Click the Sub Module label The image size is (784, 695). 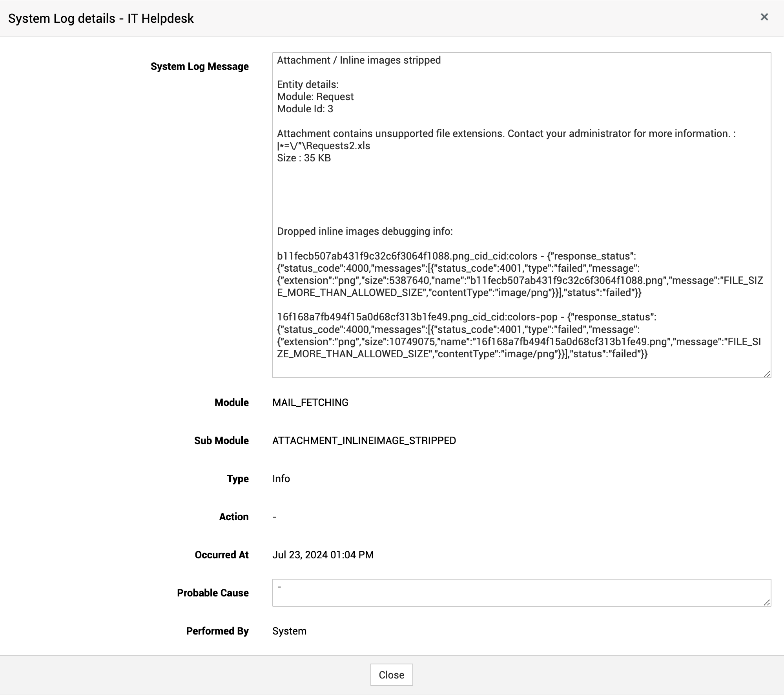click(221, 441)
